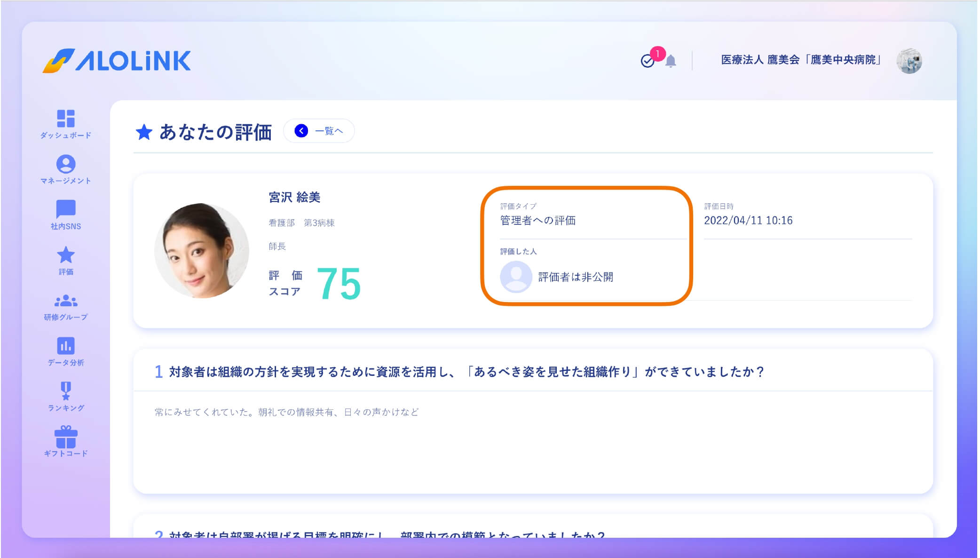Image resolution: width=980 pixels, height=558 pixels.
Task: Click the notification bell with badge 1
Action: [x=670, y=61]
